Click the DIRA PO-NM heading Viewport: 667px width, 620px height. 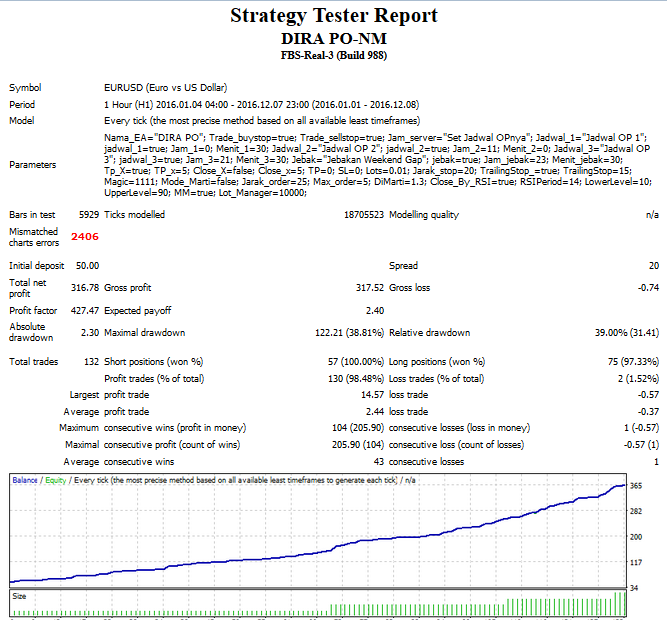click(x=333, y=38)
